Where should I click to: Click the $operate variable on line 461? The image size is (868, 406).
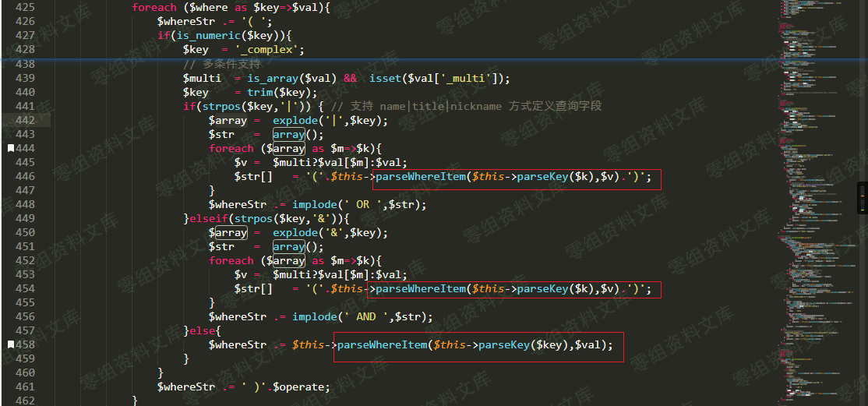click(x=303, y=387)
